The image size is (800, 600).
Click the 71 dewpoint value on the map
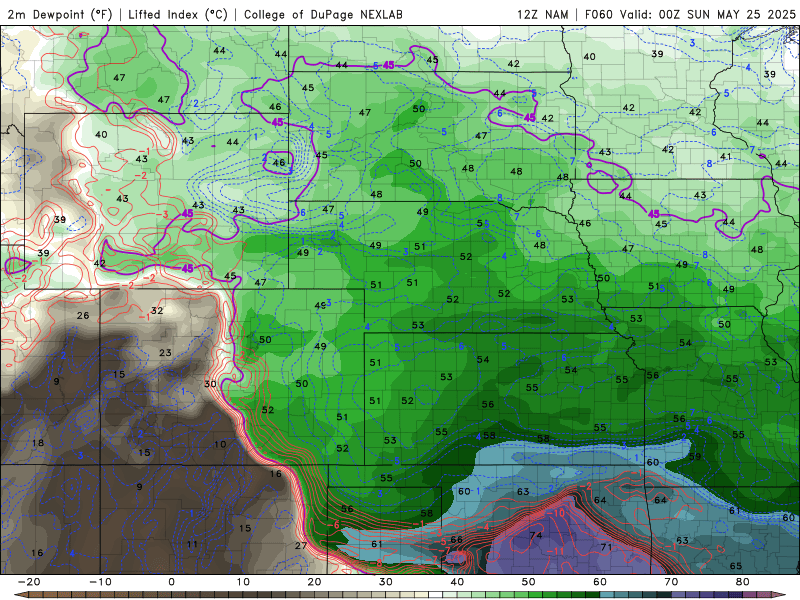[x=606, y=547]
